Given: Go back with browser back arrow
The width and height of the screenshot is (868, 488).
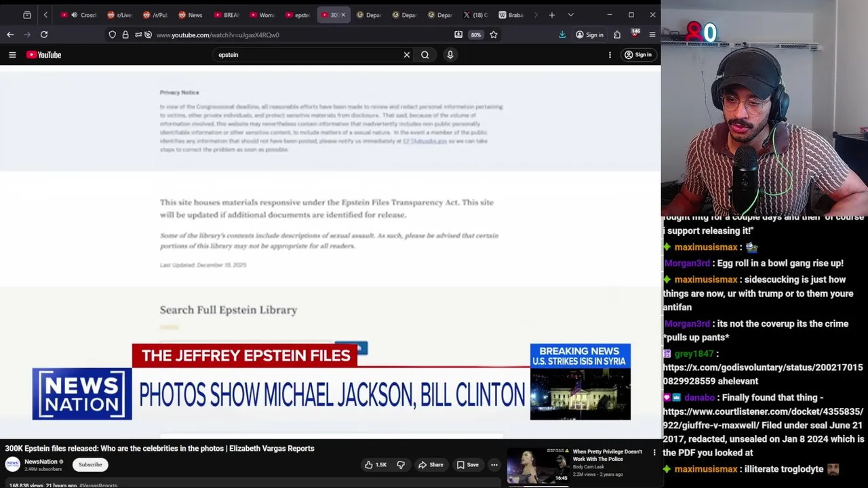Looking at the screenshot, I should (x=10, y=35).
